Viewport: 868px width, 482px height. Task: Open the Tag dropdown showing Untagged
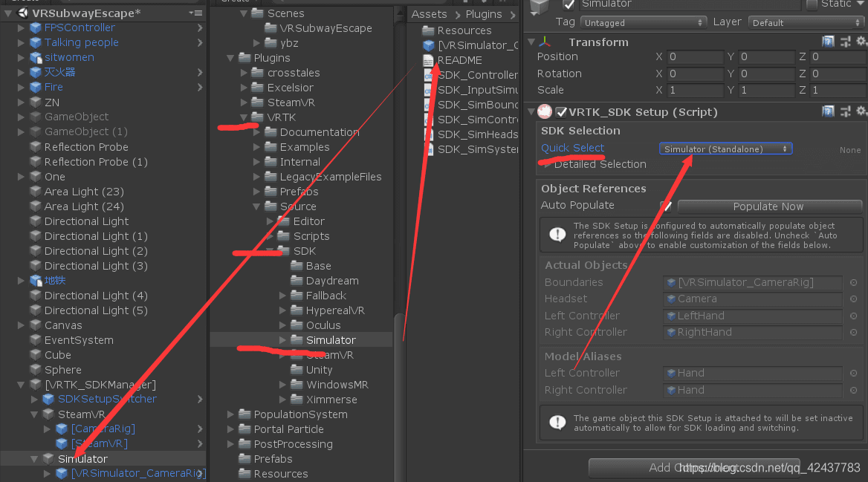pyautogui.click(x=644, y=23)
